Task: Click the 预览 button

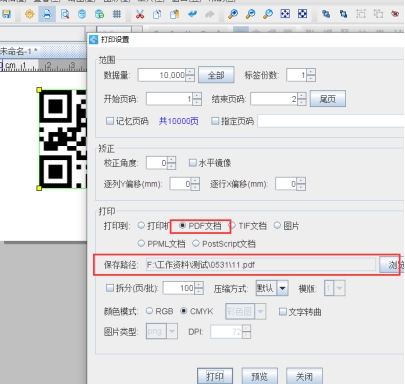Action: (259, 377)
